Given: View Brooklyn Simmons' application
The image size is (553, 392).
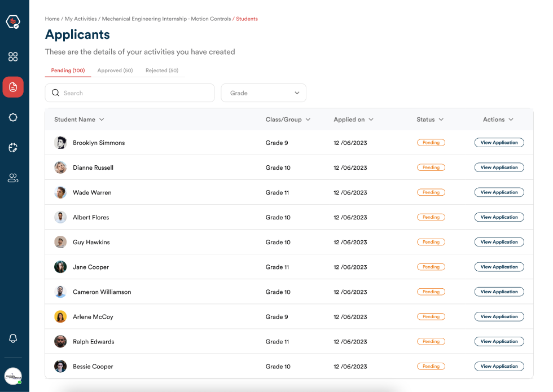Looking at the screenshot, I should (x=499, y=143).
